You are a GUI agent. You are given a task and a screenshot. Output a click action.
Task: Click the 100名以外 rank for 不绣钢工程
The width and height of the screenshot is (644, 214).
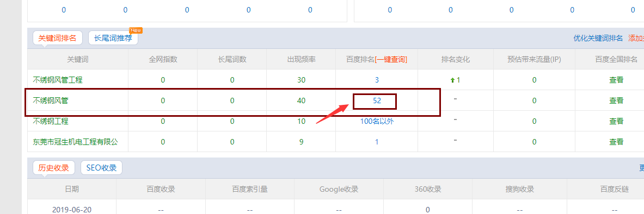pos(377,121)
